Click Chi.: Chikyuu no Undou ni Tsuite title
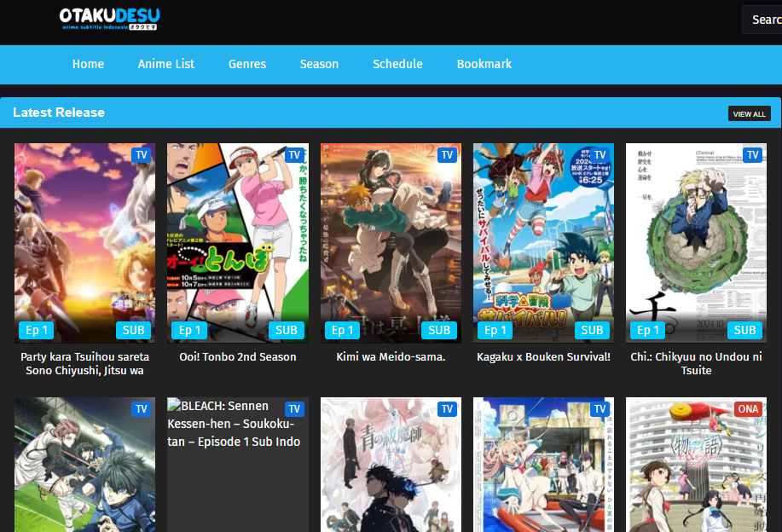 point(696,363)
